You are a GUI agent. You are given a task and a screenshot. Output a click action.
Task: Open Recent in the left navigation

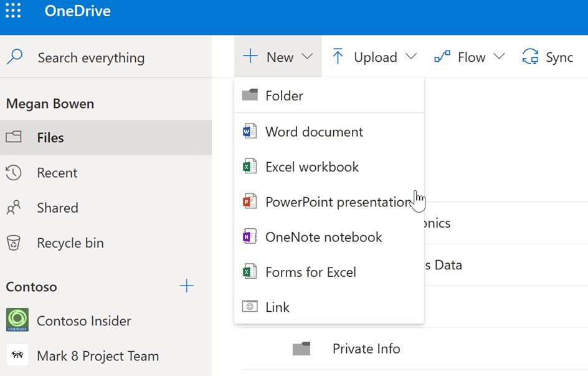(106, 173)
